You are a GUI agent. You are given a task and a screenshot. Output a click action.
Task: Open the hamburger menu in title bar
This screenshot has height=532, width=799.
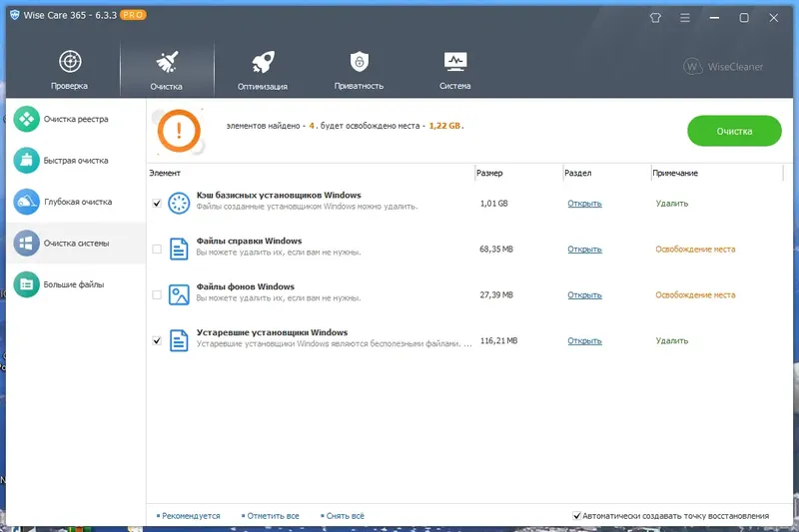(x=685, y=18)
